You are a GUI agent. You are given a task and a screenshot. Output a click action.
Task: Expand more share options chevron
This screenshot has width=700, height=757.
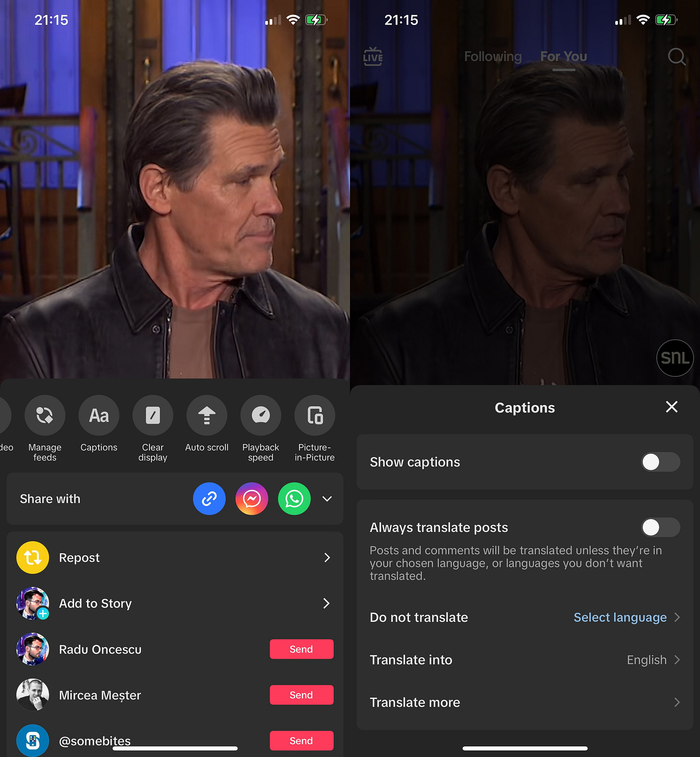point(327,499)
